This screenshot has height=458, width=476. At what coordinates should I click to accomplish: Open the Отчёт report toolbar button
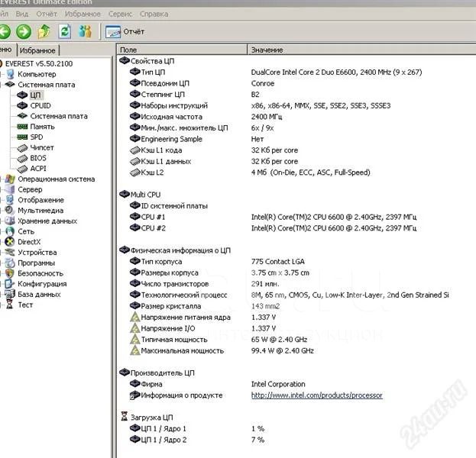click(x=125, y=31)
